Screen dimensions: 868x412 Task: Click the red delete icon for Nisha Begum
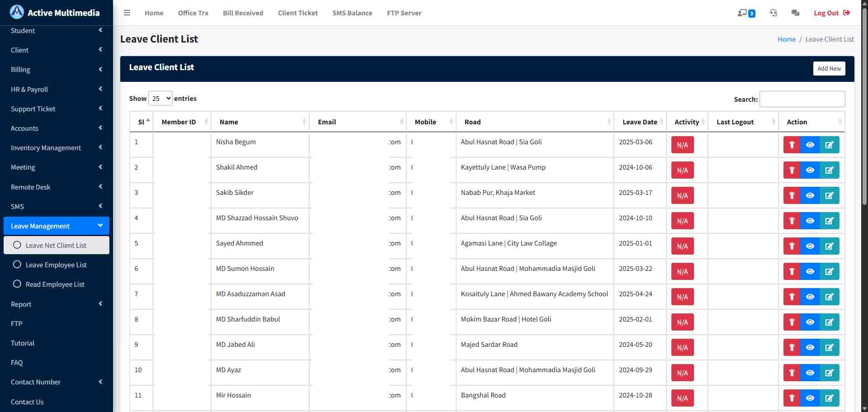(792, 145)
